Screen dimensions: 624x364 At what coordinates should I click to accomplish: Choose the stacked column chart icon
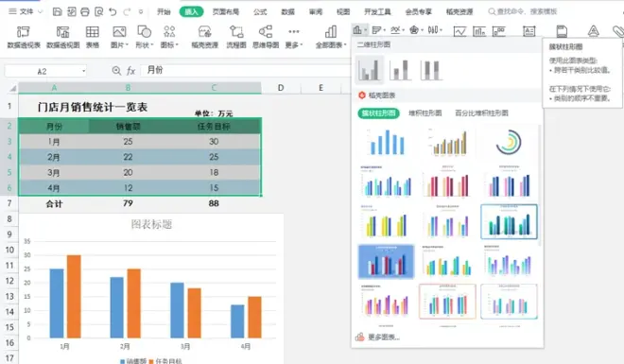coord(400,70)
